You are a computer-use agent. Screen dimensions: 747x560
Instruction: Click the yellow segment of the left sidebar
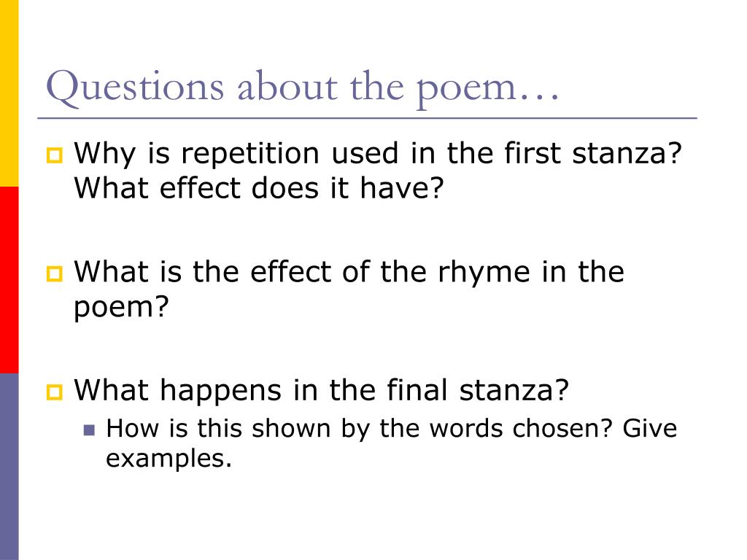pos(9,93)
